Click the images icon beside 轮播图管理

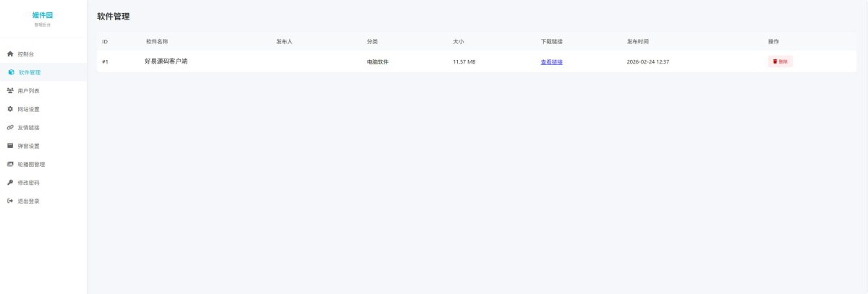[10, 164]
